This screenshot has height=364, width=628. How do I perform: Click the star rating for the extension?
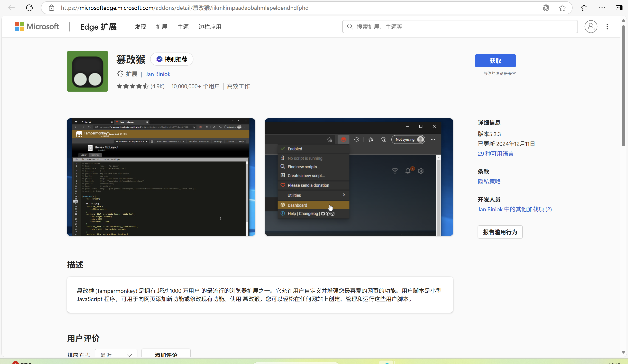point(133,86)
